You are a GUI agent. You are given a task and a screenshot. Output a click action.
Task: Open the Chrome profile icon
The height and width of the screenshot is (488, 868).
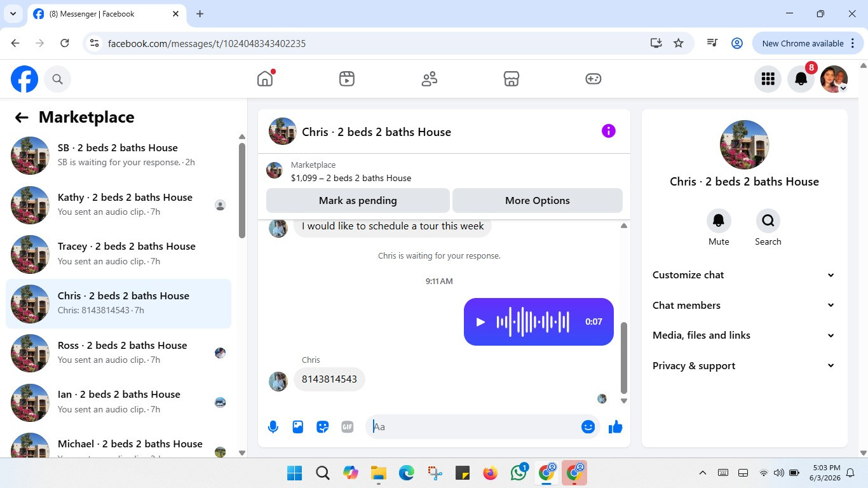coord(737,43)
